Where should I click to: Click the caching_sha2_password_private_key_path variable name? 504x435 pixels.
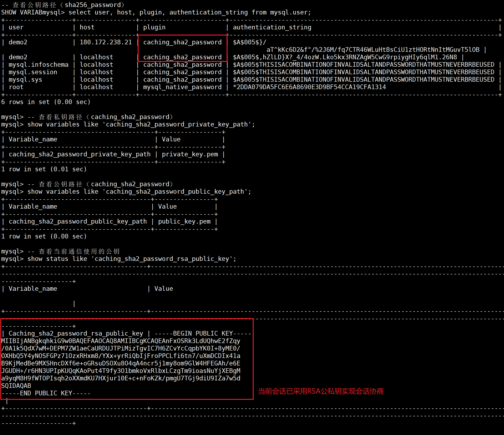pyautogui.click(x=80, y=154)
